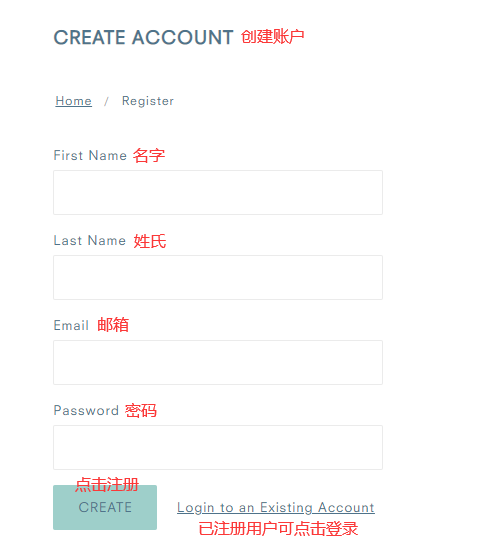Focus the Password entry box
Viewport: 493px width, 553px height.
click(x=218, y=447)
